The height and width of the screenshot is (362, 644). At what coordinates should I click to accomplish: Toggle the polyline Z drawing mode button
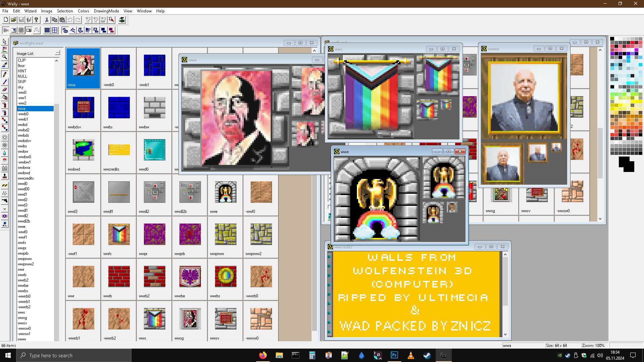point(80,30)
